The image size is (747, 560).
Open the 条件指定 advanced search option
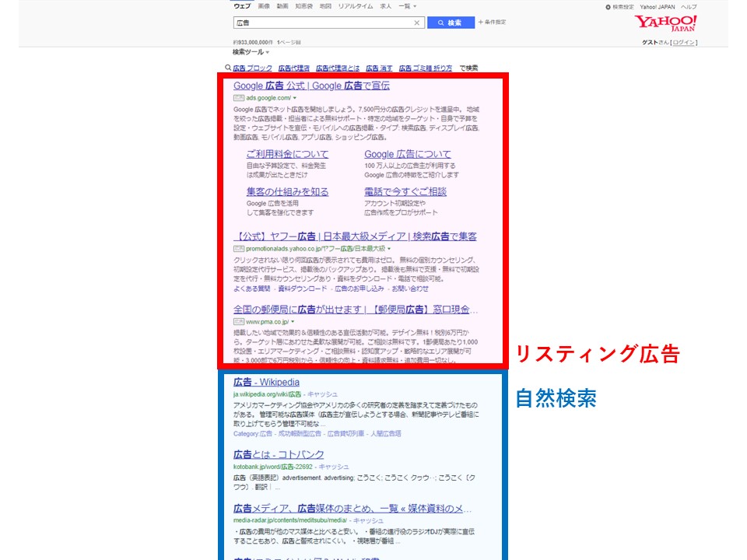492,22
